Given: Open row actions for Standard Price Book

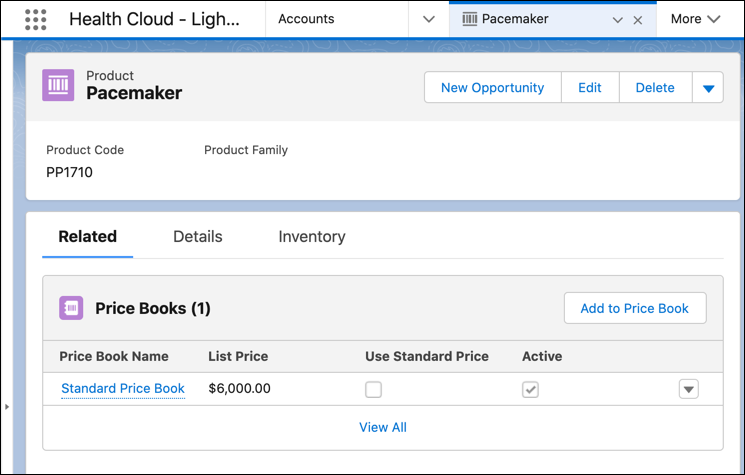Looking at the screenshot, I should (x=688, y=389).
